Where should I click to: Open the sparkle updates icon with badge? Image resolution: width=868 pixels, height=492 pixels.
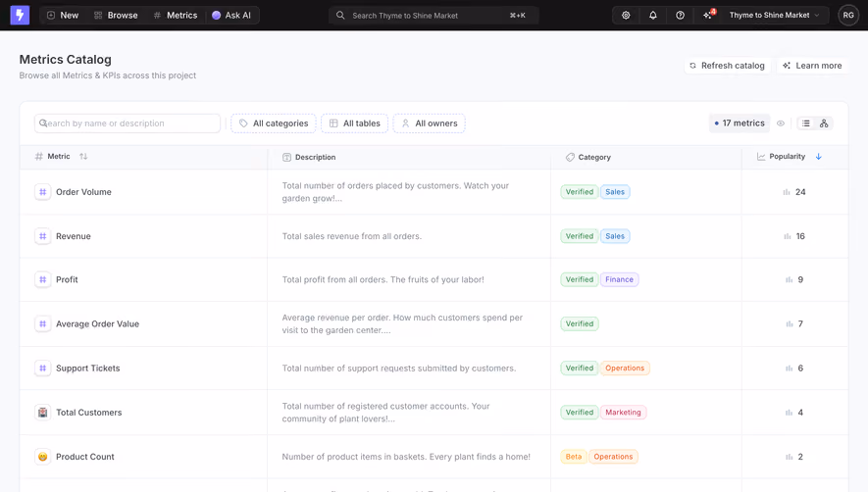(708, 15)
